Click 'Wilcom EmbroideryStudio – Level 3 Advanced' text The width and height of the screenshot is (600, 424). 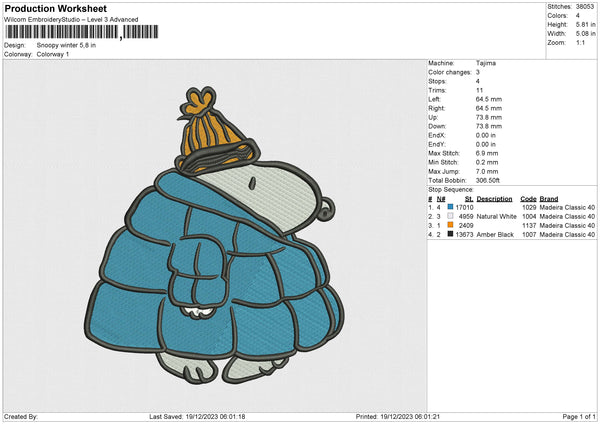click(x=71, y=20)
